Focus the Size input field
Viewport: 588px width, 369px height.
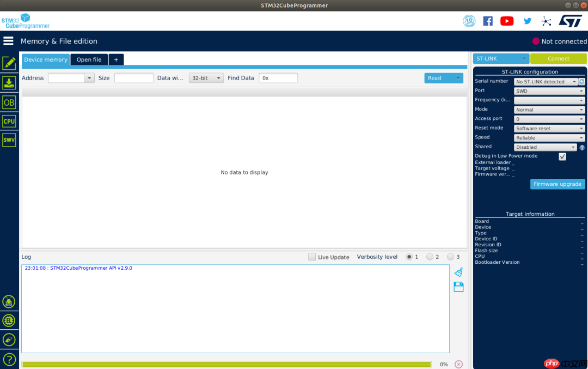(x=134, y=78)
